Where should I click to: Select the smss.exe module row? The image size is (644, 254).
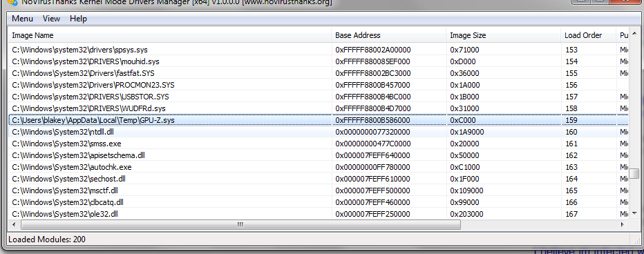(x=319, y=144)
